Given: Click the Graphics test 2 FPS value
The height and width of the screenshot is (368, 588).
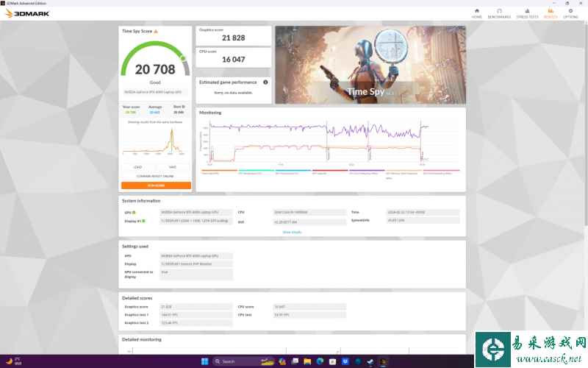Looking at the screenshot, I should tap(196, 323).
